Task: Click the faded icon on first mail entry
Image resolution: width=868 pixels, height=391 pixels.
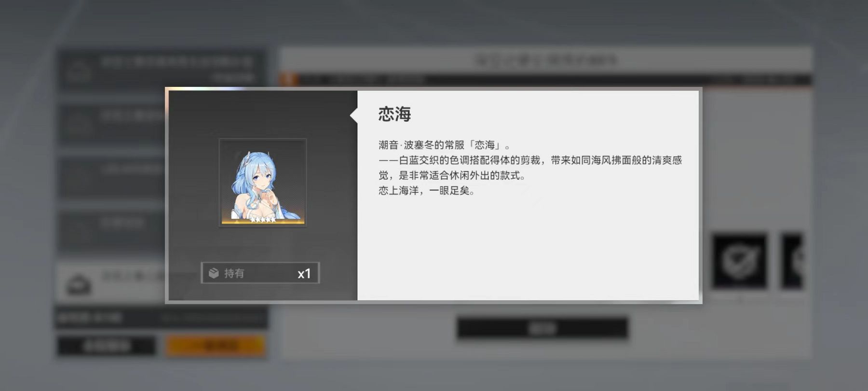Action: click(x=79, y=72)
